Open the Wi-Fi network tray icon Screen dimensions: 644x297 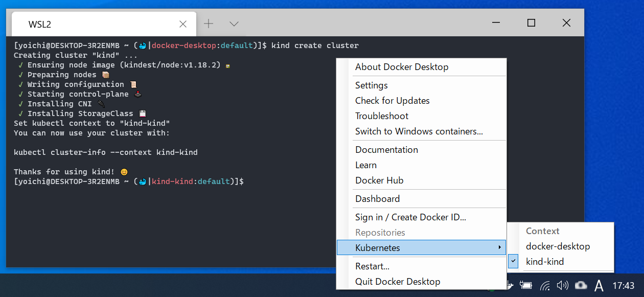click(545, 285)
